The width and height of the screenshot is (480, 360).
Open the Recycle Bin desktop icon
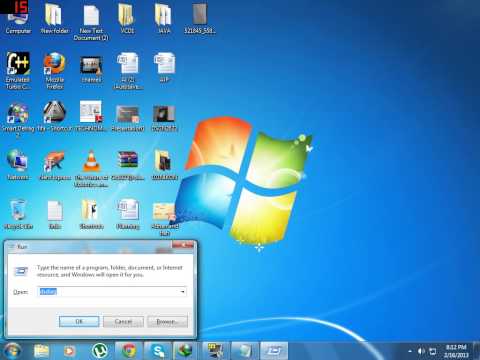(18, 214)
